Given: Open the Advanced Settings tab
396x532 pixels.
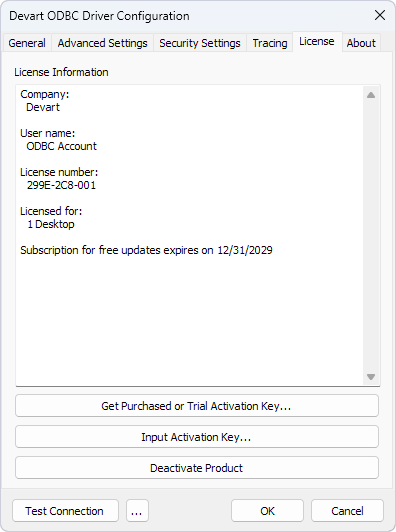Looking at the screenshot, I should coord(102,43).
